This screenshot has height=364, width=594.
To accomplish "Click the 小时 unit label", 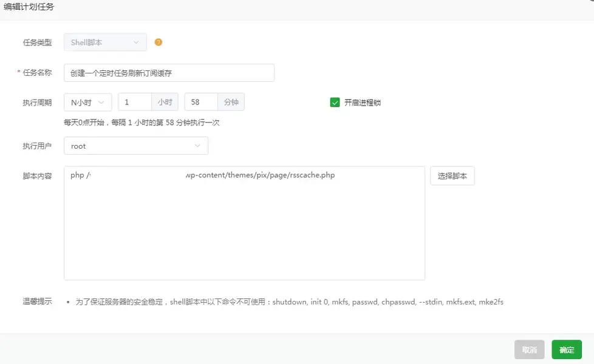I will tap(165, 102).
